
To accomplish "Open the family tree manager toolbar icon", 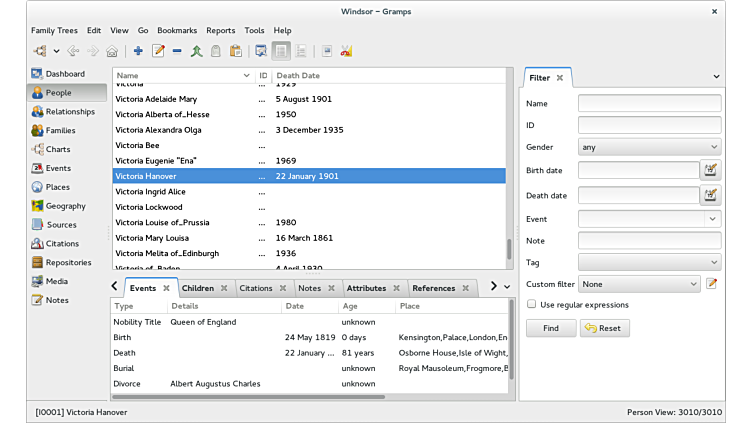I will (40, 51).
